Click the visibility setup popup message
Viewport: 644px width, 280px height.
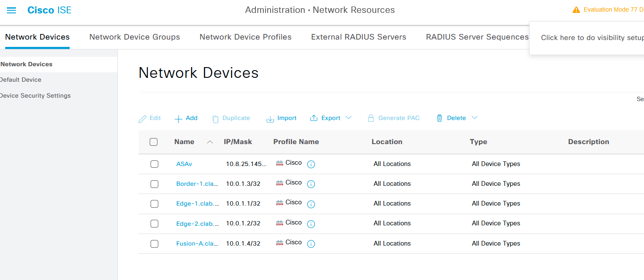(592, 38)
